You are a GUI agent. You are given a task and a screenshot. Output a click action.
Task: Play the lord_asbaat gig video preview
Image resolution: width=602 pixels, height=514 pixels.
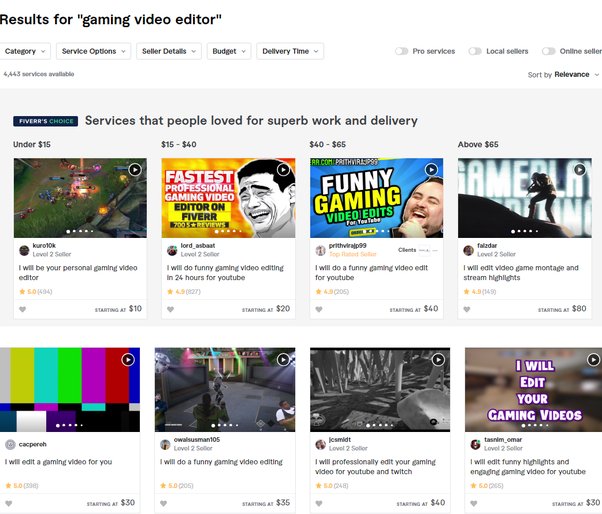pyautogui.click(x=283, y=169)
